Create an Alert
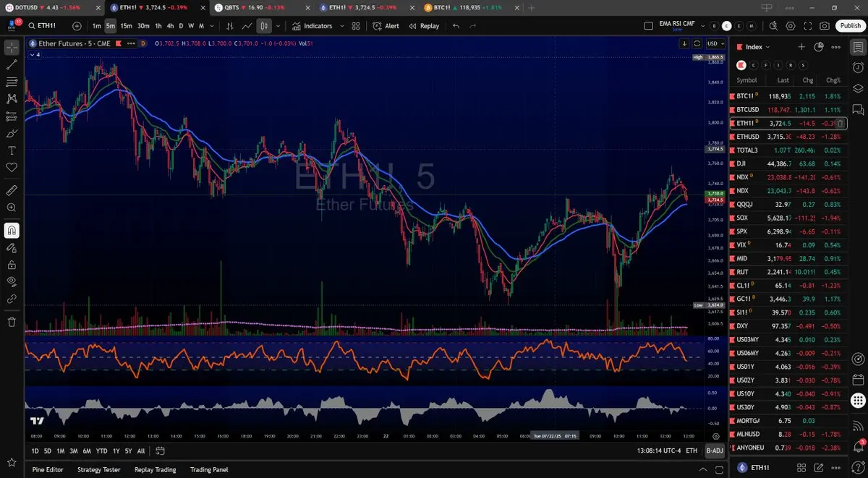 tap(386, 26)
